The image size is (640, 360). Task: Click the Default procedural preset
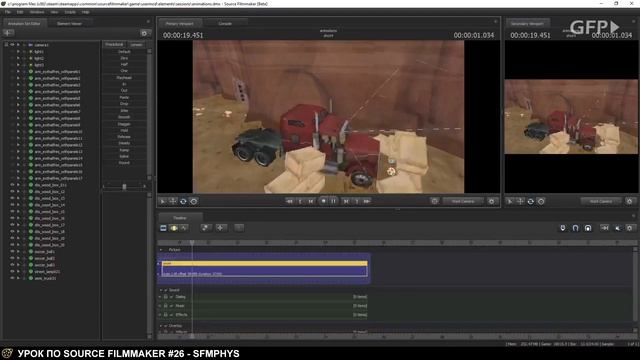(124, 52)
